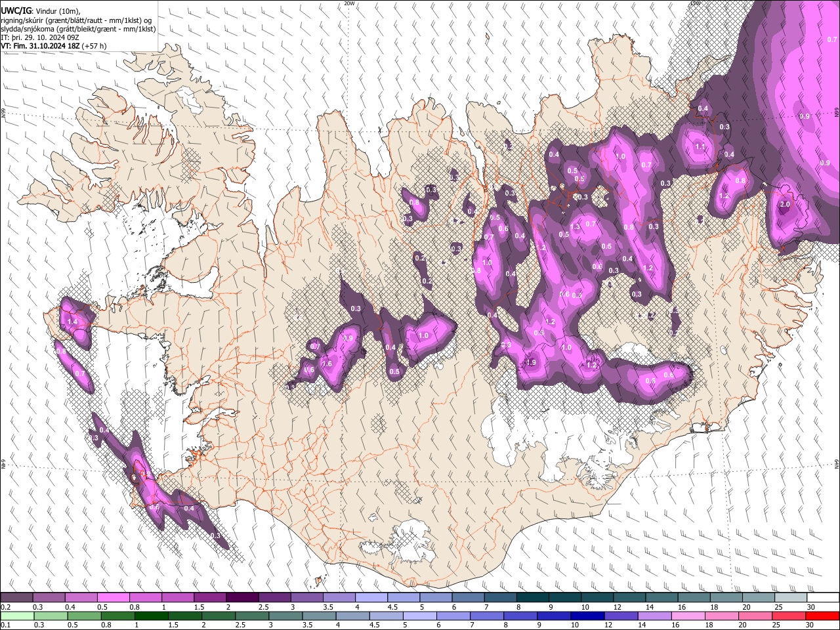The height and width of the screenshot is (630, 840).
Task: Click the 0.2 label in the upper legend
Action: (x=6, y=607)
